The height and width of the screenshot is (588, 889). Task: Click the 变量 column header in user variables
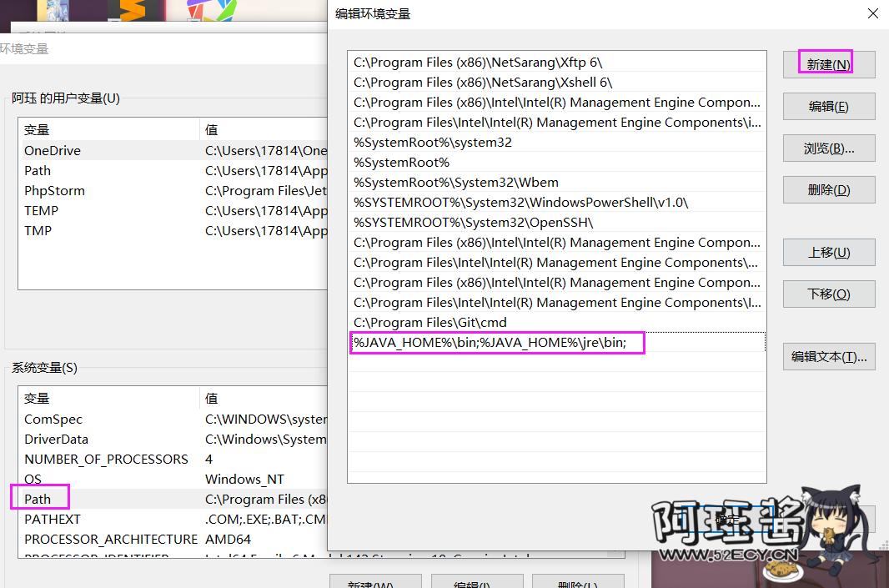click(x=109, y=130)
